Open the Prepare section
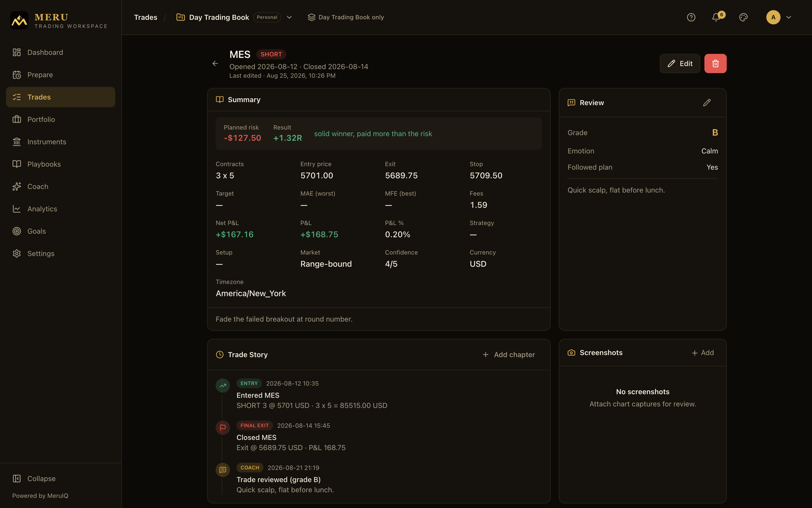The height and width of the screenshot is (508, 812). coord(60,75)
